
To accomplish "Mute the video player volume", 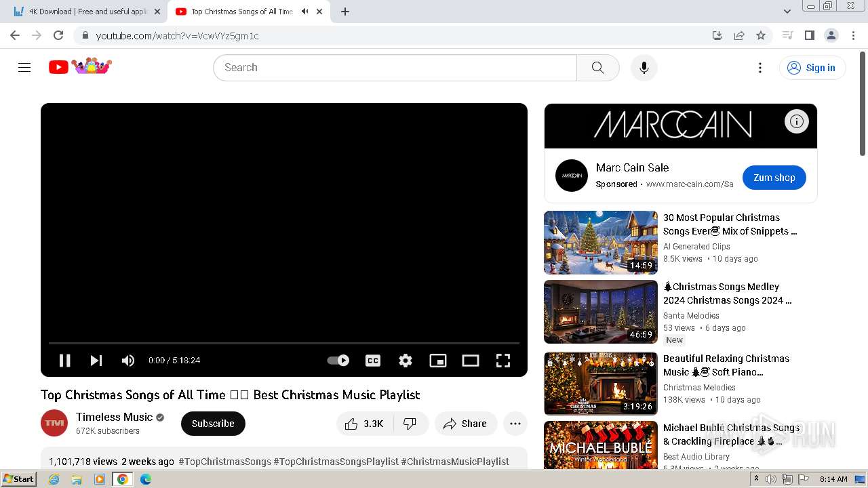I will click(x=128, y=361).
